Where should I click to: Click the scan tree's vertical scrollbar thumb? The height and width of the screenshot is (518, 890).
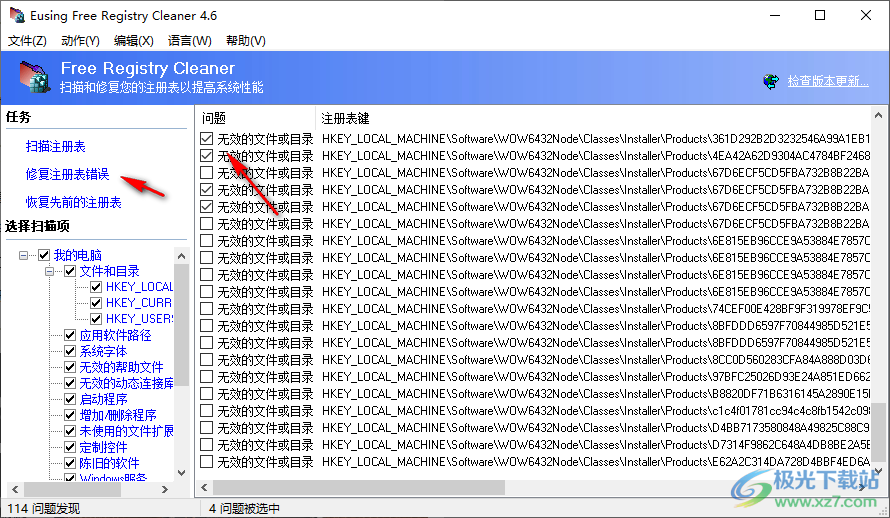pyautogui.click(x=182, y=324)
